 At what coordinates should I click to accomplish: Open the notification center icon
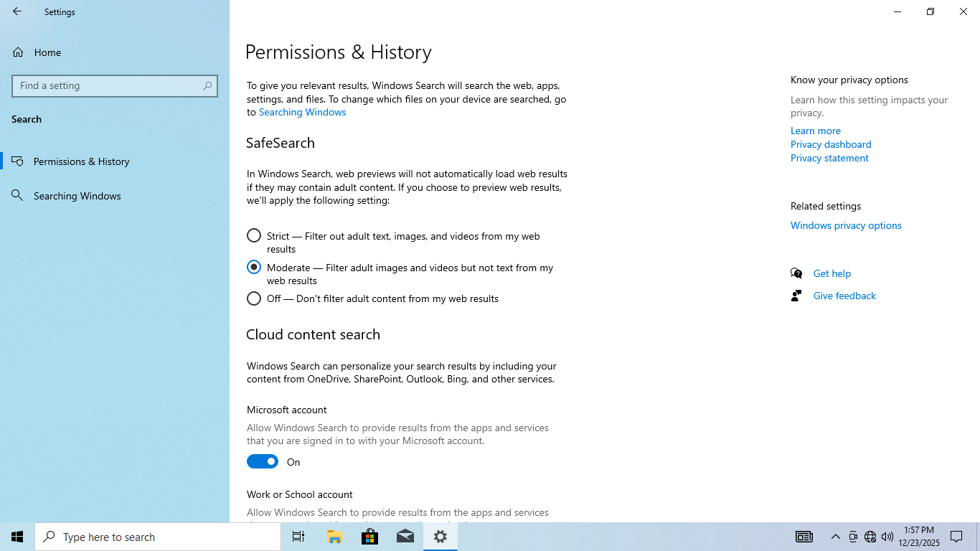click(x=956, y=537)
